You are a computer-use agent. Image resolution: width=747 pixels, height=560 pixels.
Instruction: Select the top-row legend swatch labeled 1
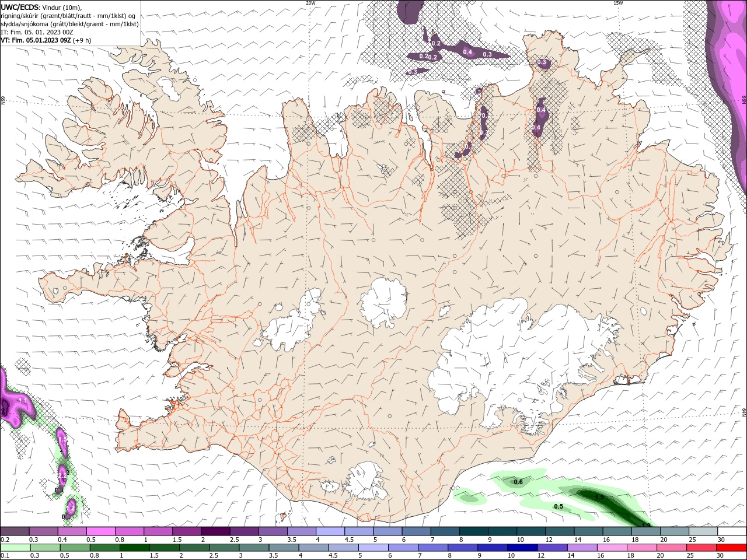coord(158,531)
